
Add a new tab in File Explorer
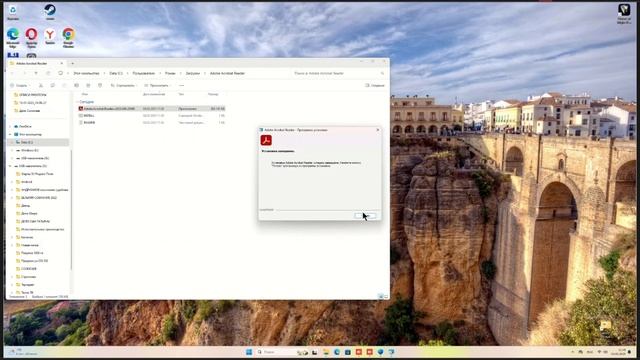click(x=73, y=63)
